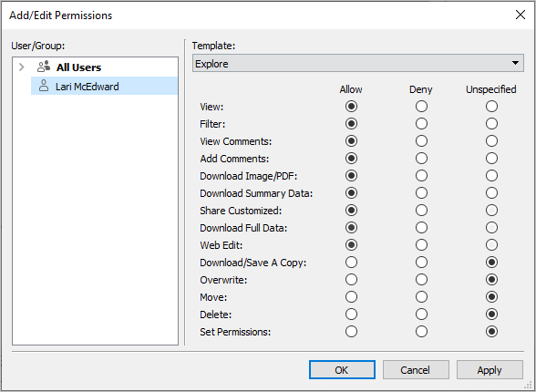
Task: Allow Download Summary Data permission
Action: 351,192
